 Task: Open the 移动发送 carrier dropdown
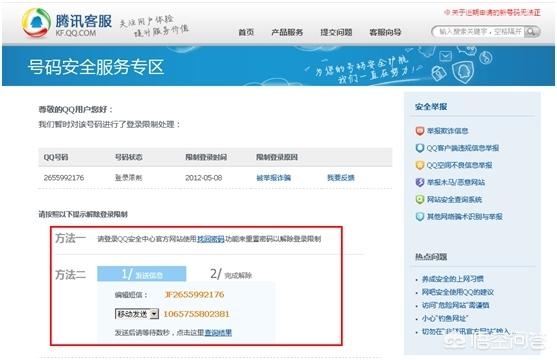coord(137,314)
